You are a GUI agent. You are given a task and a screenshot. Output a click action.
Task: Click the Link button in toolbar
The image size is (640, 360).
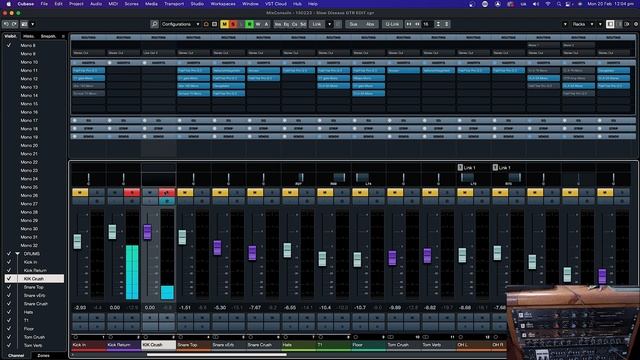click(317, 24)
